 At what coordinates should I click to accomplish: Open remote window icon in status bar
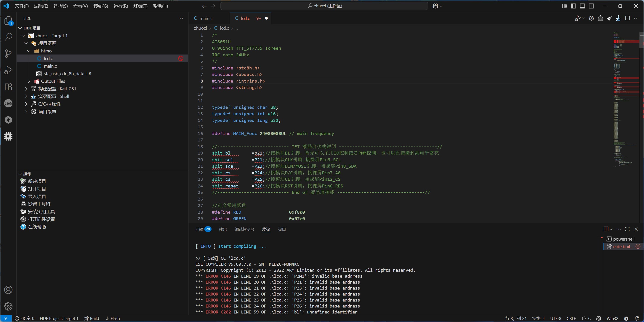point(6,319)
